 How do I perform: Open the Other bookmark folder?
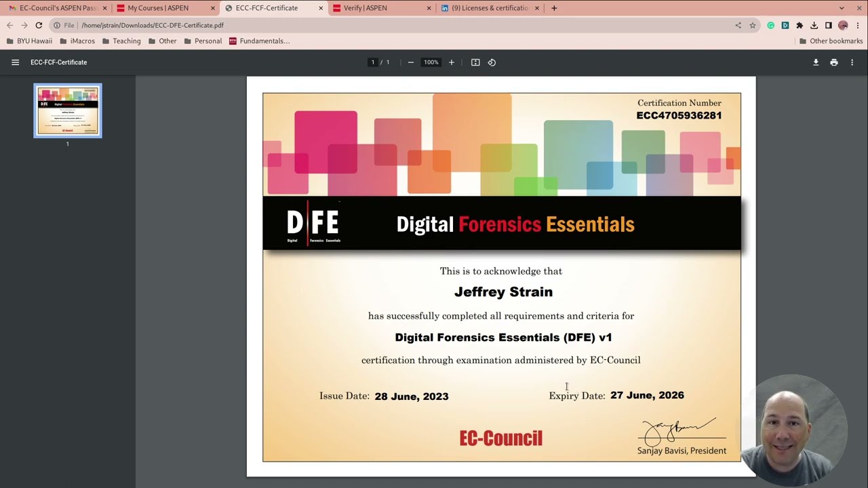[162, 41]
